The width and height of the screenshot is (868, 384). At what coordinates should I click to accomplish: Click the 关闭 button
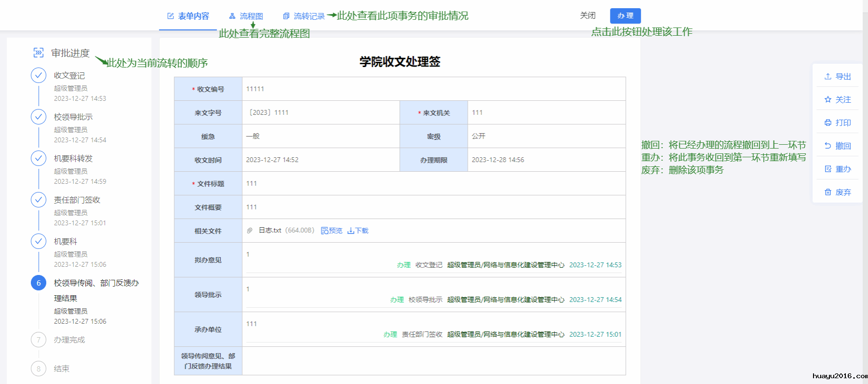pyautogui.click(x=587, y=15)
